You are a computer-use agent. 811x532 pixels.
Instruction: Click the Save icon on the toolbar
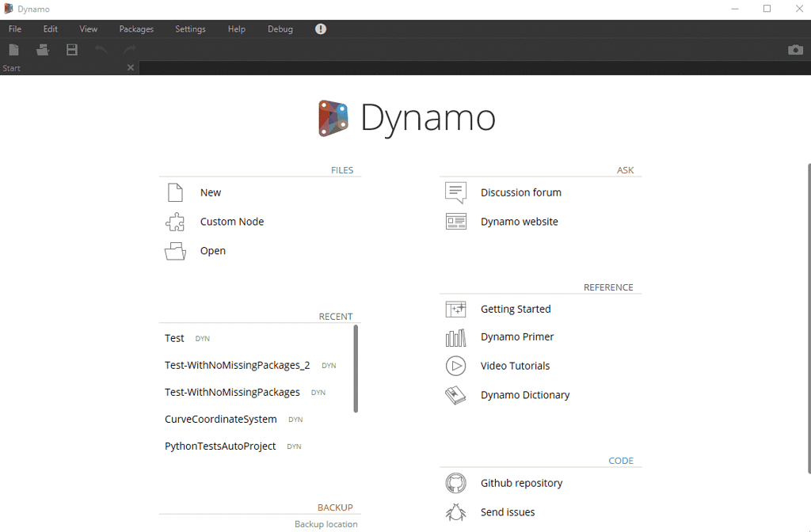click(71, 49)
